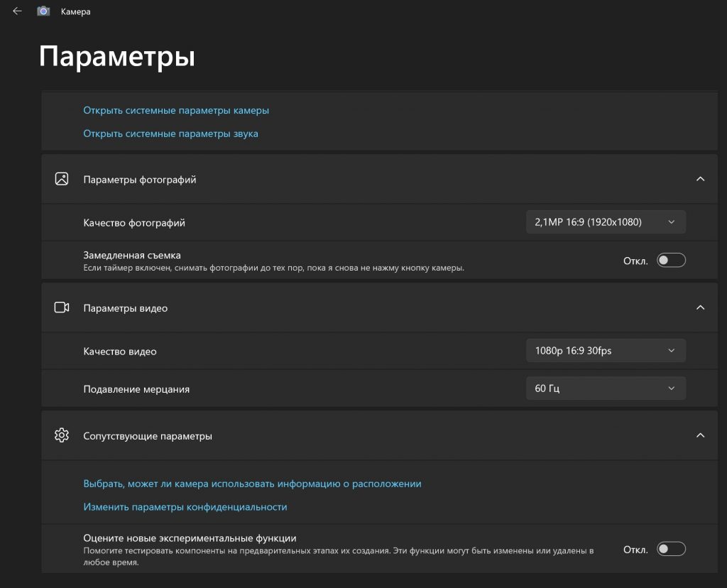Open the Открыть системные параметры звука link

[170, 134]
